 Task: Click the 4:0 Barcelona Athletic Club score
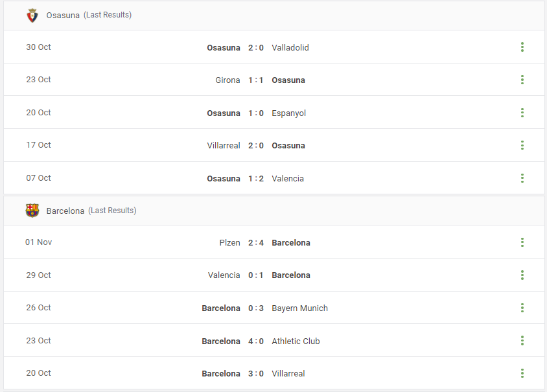(256, 341)
